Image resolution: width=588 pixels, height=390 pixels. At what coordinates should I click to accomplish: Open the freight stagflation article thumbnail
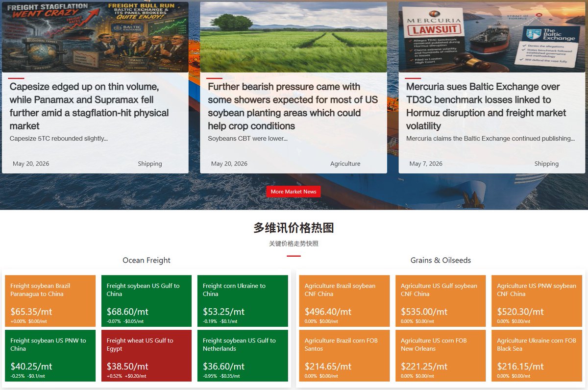95,37
